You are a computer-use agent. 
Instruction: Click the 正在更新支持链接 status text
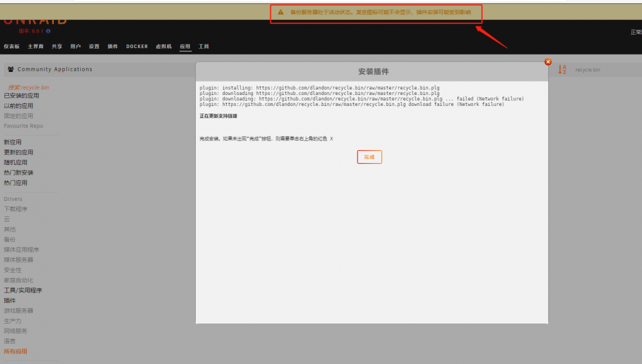218,116
